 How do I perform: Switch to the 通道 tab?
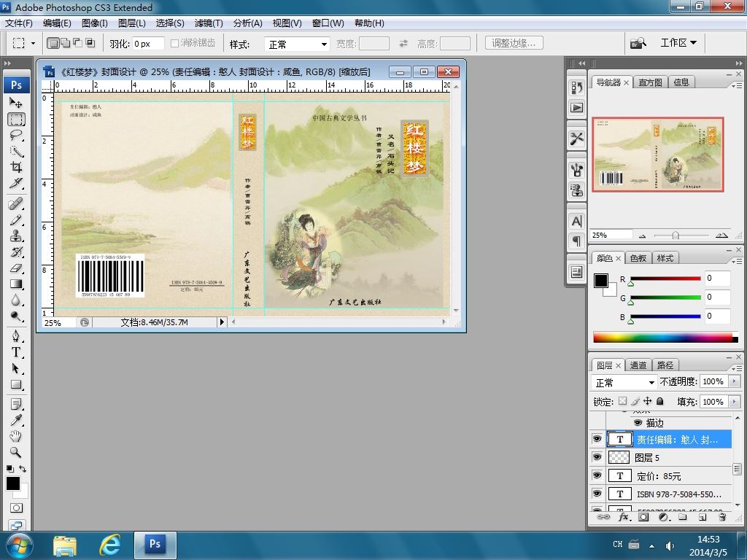point(638,365)
